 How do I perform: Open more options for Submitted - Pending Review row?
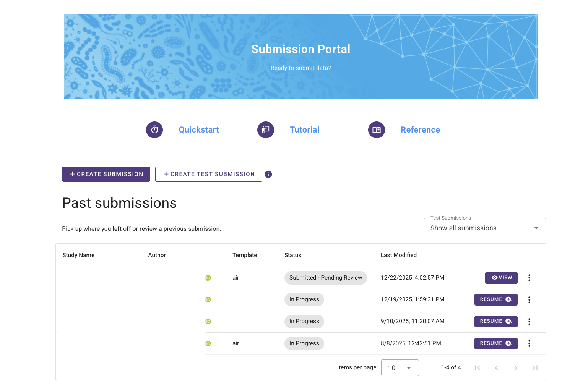[x=529, y=278]
